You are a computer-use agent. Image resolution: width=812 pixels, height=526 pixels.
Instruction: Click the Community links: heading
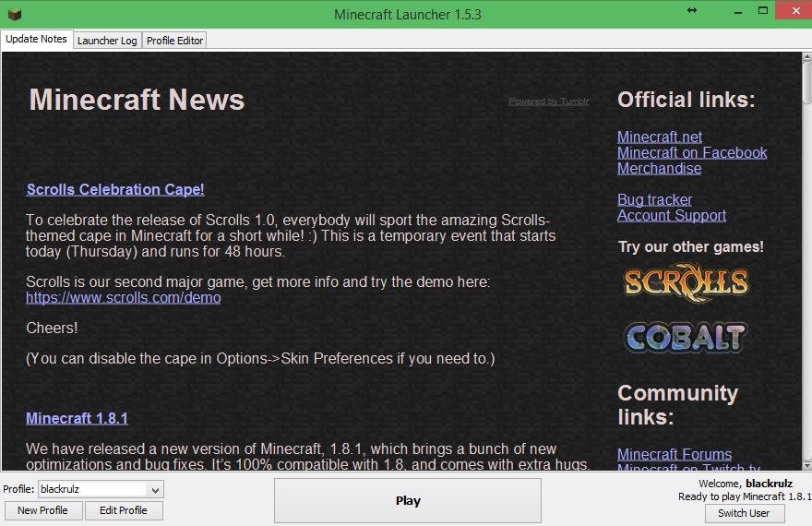click(677, 405)
